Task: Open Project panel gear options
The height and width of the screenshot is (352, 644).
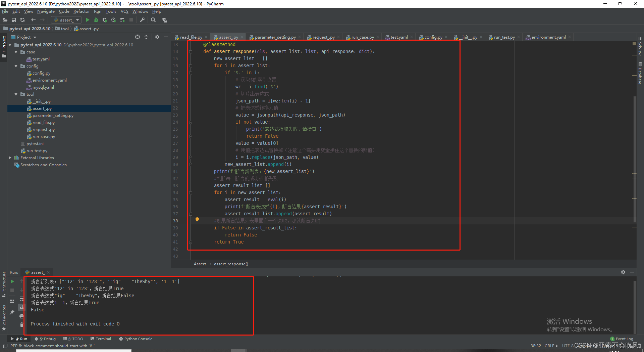Action: pyautogui.click(x=157, y=37)
